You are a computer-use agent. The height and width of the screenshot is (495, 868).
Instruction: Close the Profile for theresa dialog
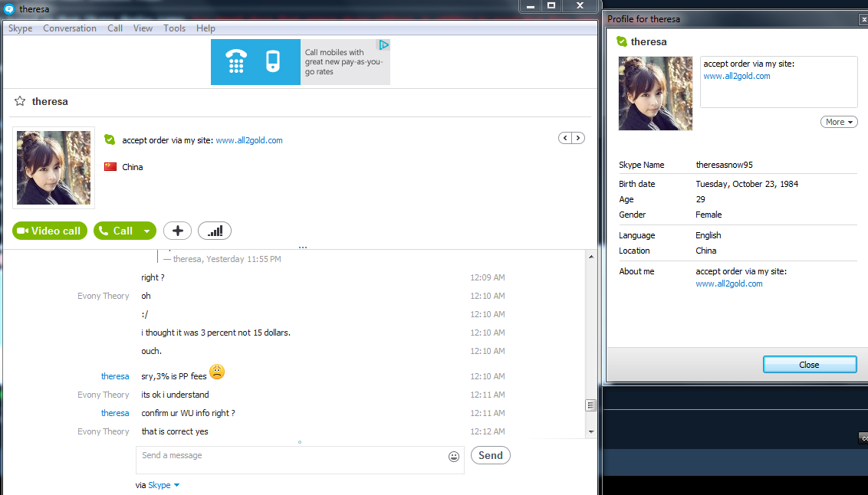(809, 365)
